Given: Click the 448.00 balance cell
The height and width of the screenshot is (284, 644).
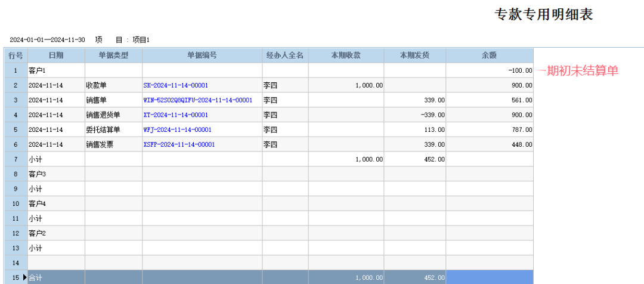Looking at the screenshot, I should click(x=490, y=144).
